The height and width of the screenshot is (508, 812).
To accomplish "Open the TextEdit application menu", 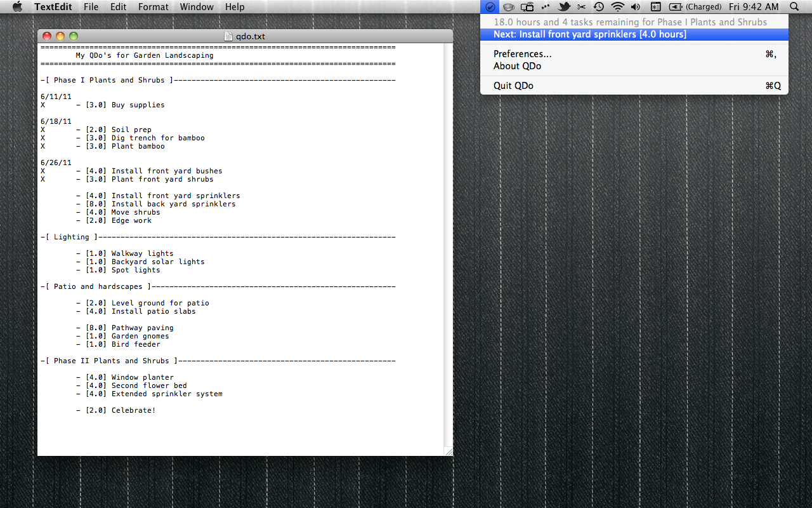I will (x=53, y=7).
